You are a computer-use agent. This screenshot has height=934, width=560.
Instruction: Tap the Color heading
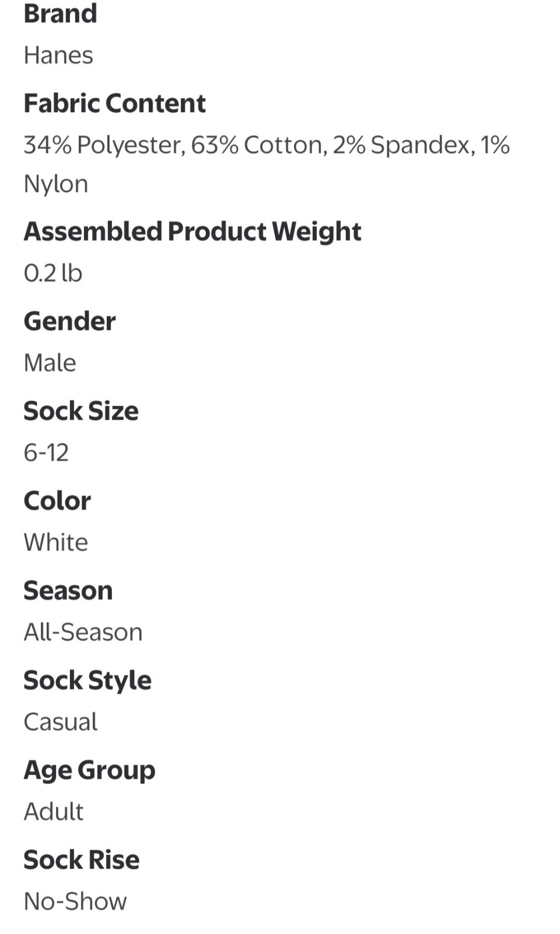point(57,501)
